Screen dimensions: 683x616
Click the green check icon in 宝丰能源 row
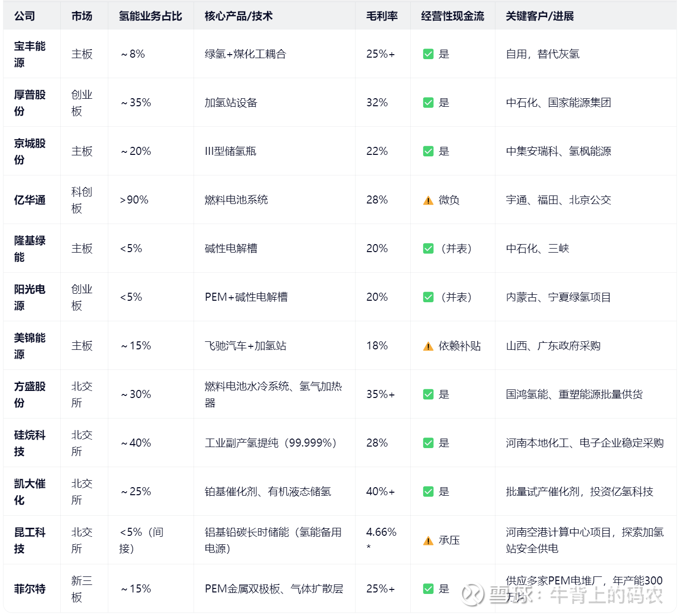(x=428, y=54)
